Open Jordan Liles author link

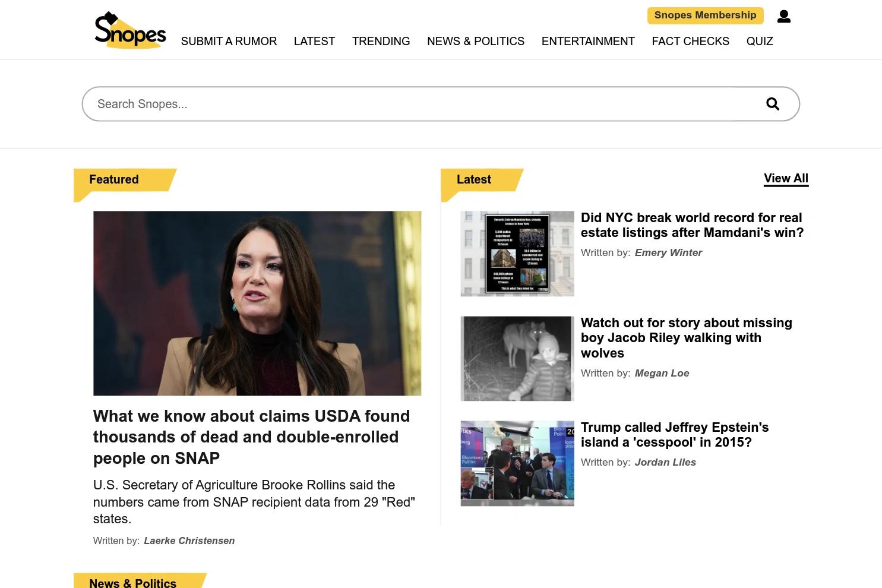tap(665, 462)
